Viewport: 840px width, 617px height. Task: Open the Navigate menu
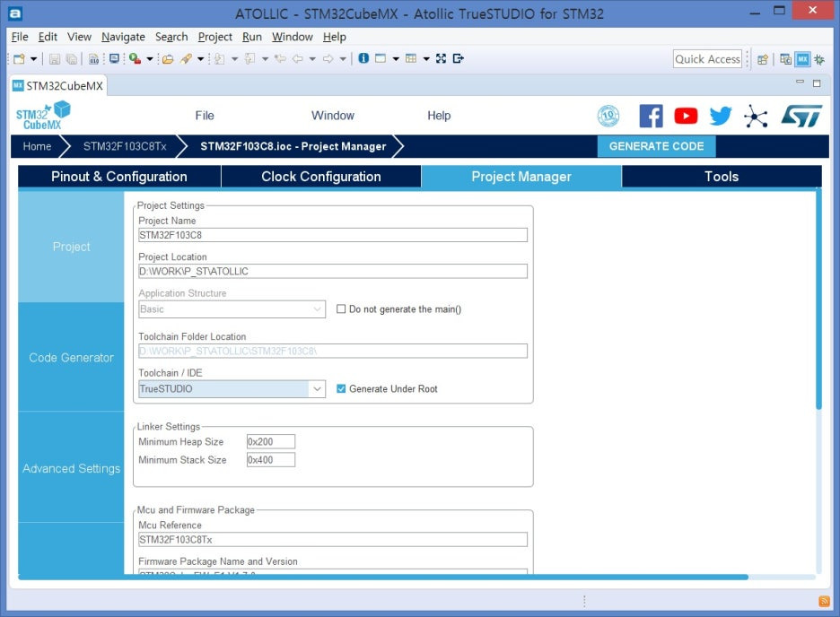click(x=123, y=37)
